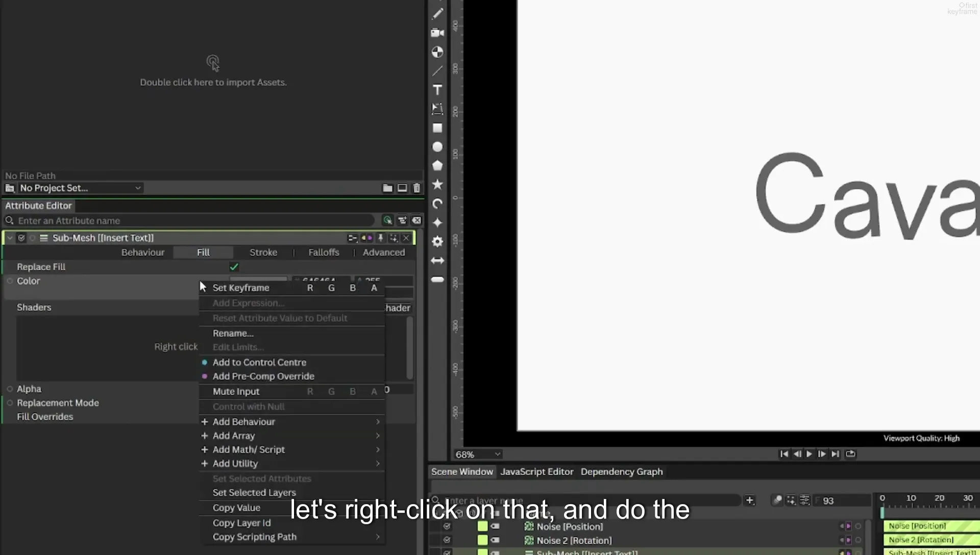Toggle the Replace Fill checkmark
980x555 pixels.
(x=234, y=267)
